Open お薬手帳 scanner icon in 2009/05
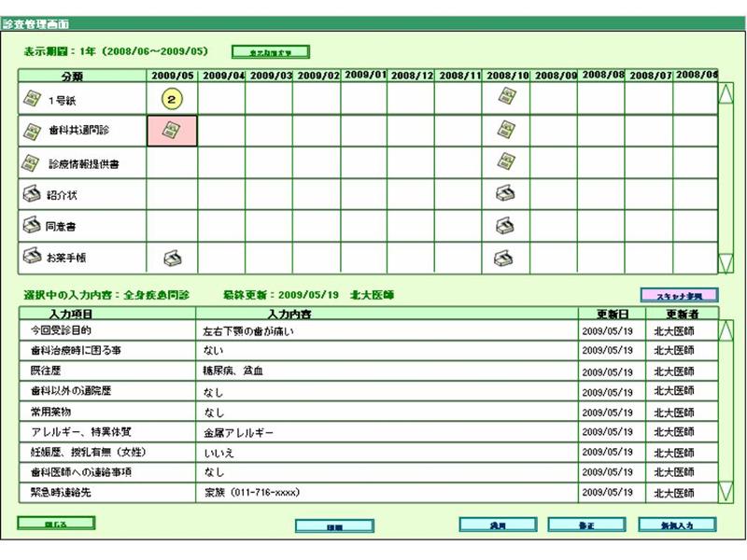The width and height of the screenshot is (747, 560). [172, 258]
